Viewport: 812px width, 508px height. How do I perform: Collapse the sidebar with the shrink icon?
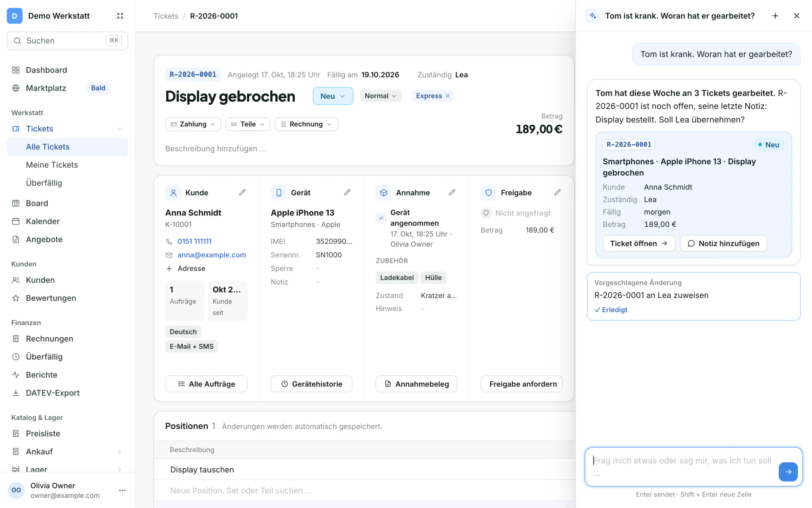coord(120,16)
